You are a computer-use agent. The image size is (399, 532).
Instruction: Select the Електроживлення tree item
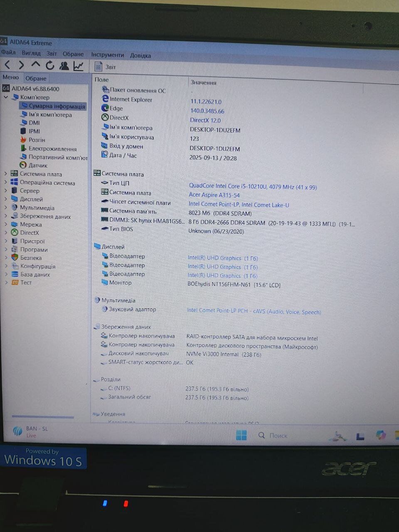point(52,149)
